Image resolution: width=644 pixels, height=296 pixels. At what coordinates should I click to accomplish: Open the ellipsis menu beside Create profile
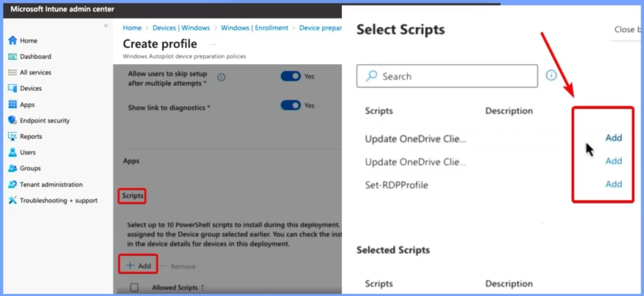213,44
